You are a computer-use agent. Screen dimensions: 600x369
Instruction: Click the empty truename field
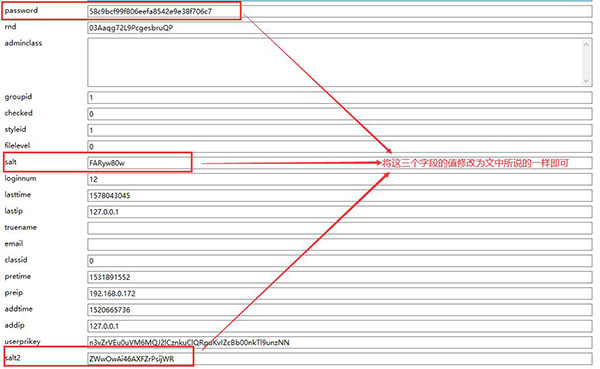point(340,229)
